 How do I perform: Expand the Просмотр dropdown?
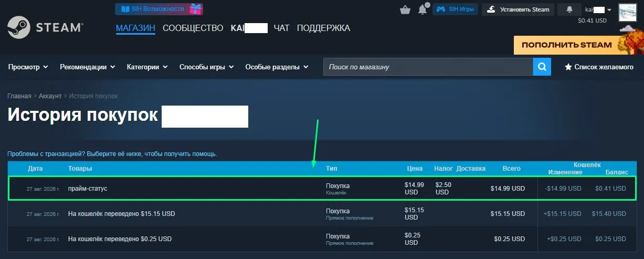(28, 67)
